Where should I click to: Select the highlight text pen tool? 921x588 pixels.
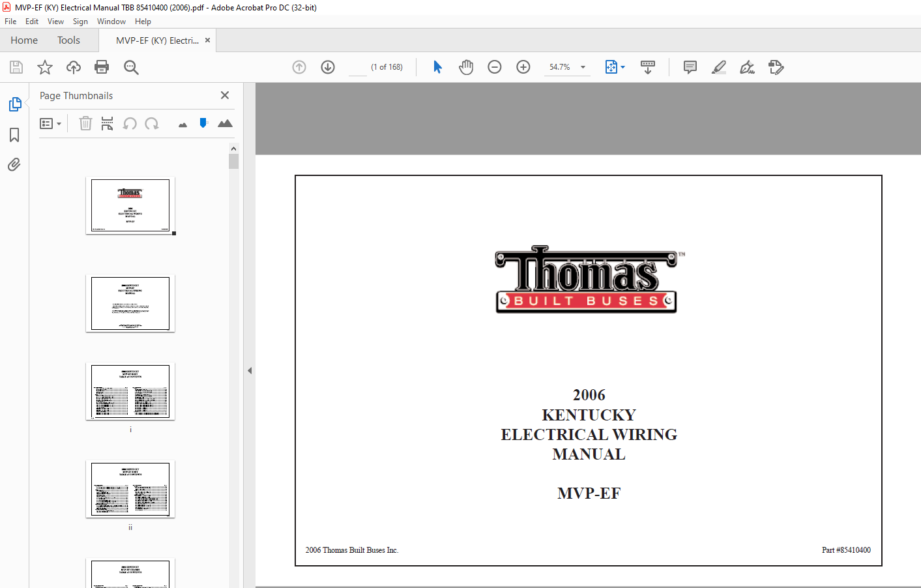click(719, 67)
